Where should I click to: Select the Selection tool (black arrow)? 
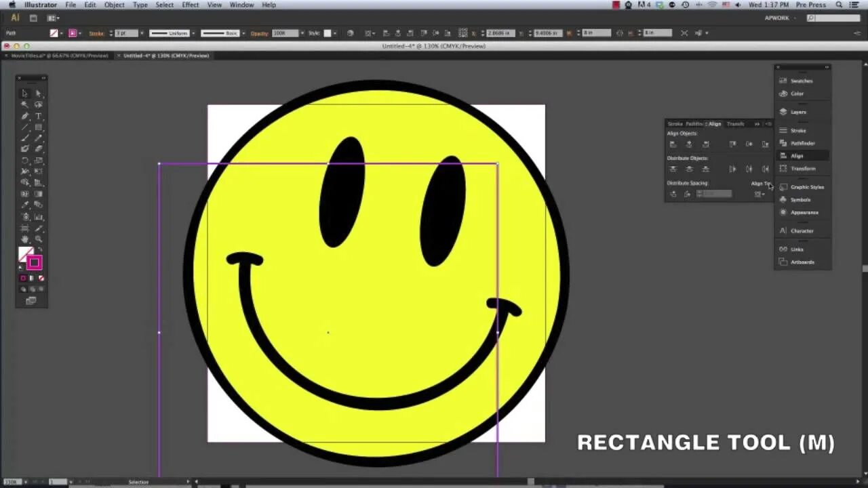(x=25, y=94)
